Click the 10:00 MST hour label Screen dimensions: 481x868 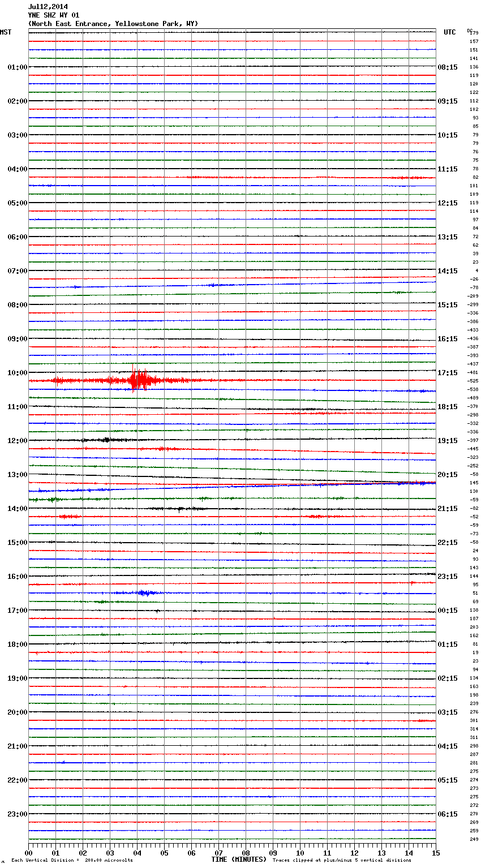pyautogui.click(x=18, y=373)
